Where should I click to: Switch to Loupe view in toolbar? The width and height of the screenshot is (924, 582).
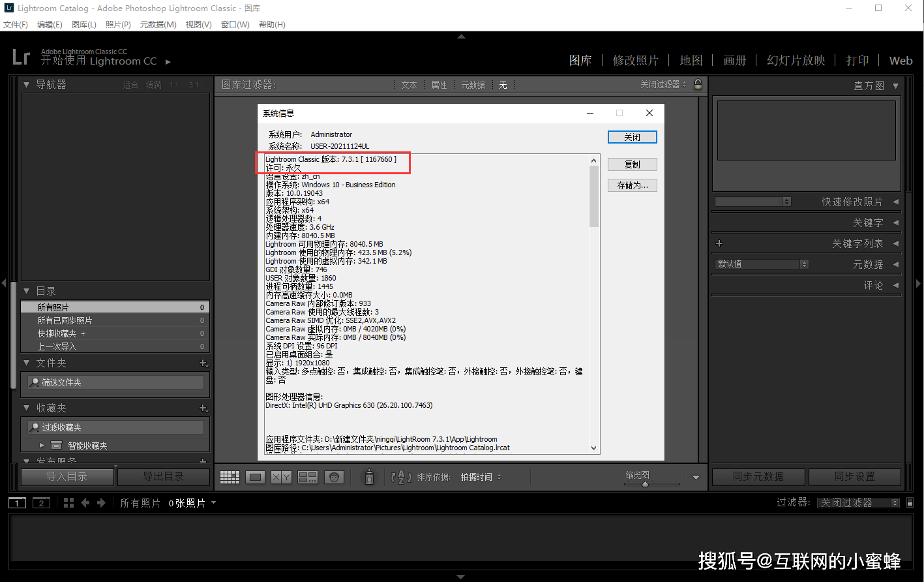pos(256,478)
